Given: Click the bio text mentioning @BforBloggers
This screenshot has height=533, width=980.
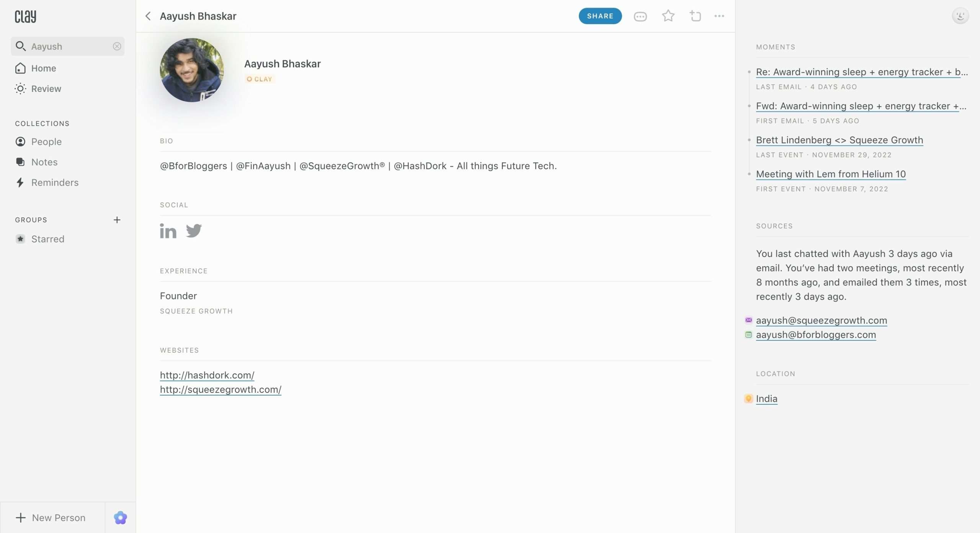Looking at the screenshot, I should coord(358,166).
